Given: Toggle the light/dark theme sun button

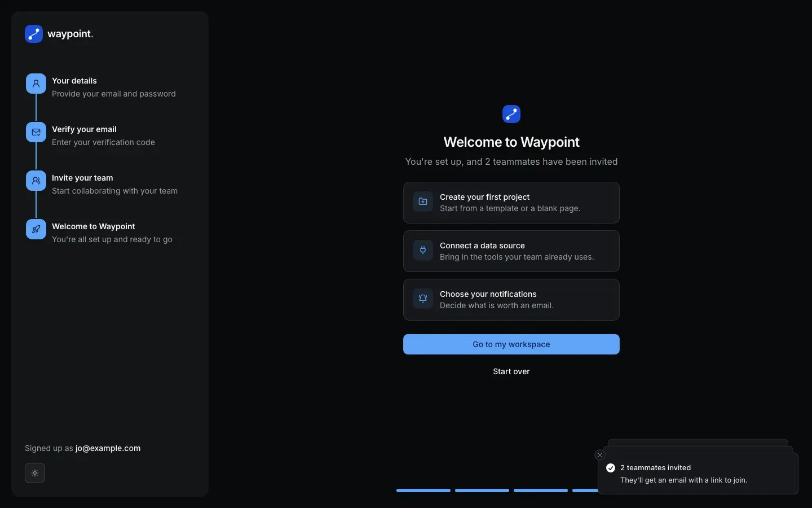Looking at the screenshot, I should (x=35, y=473).
